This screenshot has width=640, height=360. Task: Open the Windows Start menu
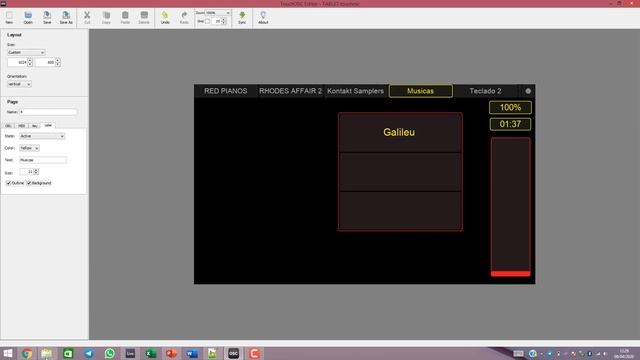[x=8, y=353]
